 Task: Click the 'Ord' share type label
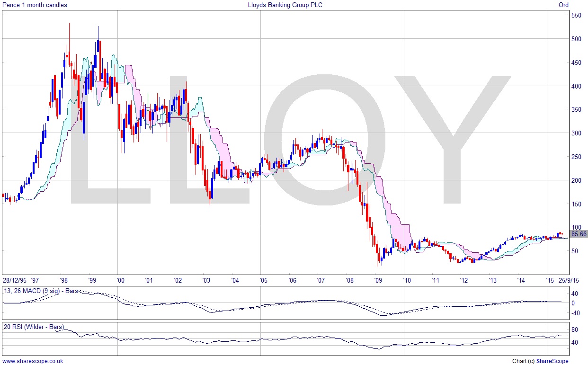point(563,5)
